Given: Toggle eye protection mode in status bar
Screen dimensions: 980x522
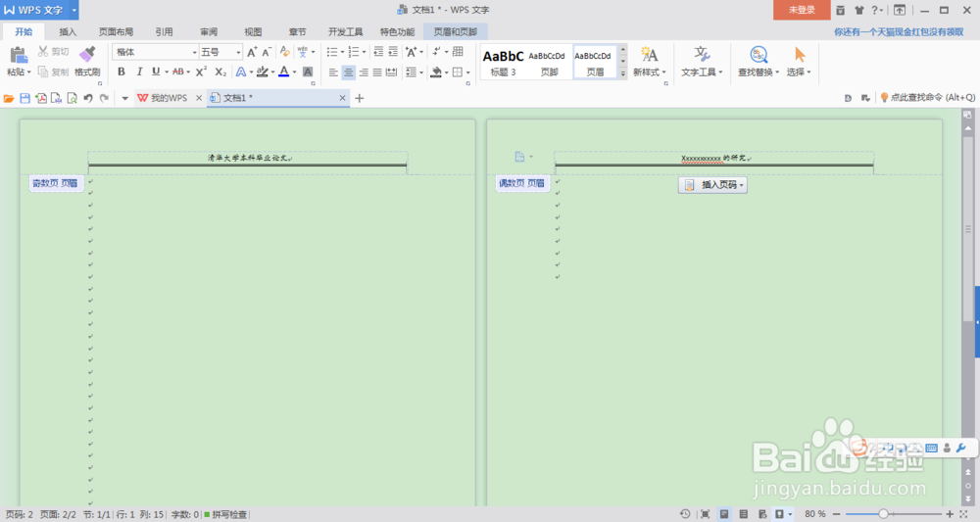Looking at the screenshot, I should [x=780, y=514].
